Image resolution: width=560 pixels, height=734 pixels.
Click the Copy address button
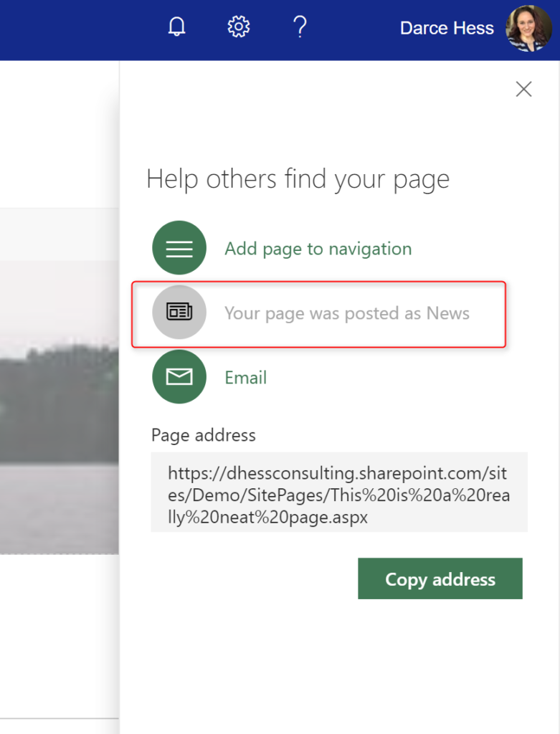[x=440, y=578]
